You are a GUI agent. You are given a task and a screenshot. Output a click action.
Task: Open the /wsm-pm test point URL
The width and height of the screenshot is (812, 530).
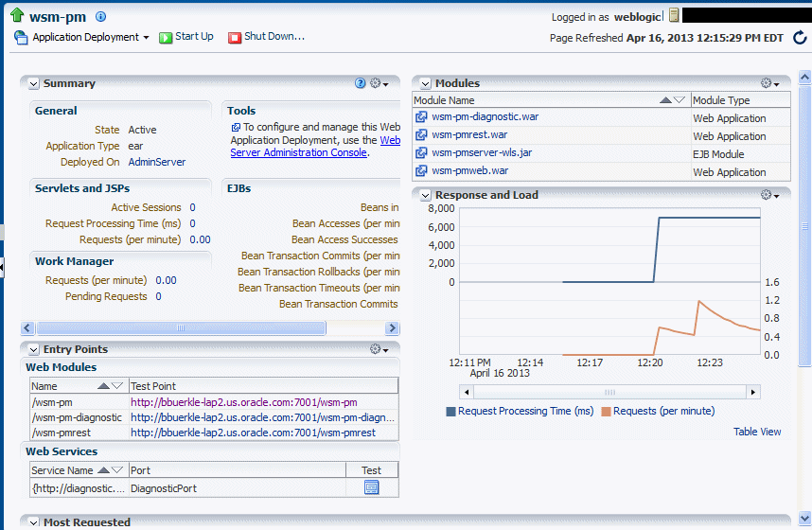click(x=244, y=402)
